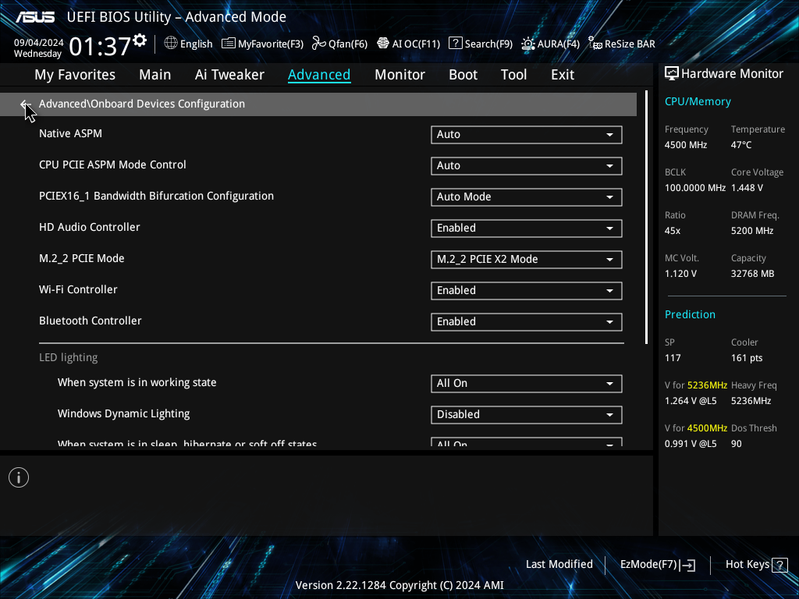Open Qfan(F6) fan control
This screenshot has width=799, height=599.
coord(319,43)
